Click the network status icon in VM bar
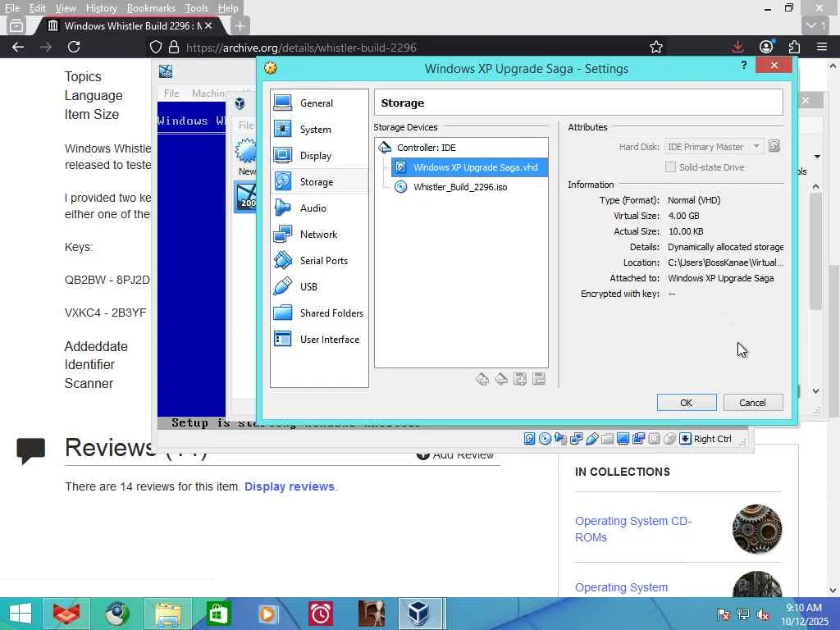Screen dimensions: 840x630 pyautogui.click(x=576, y=439)
